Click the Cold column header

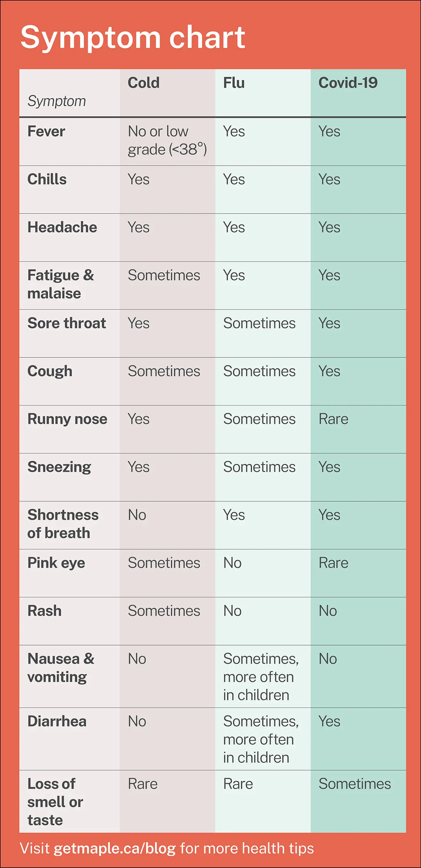pos(143,83)
